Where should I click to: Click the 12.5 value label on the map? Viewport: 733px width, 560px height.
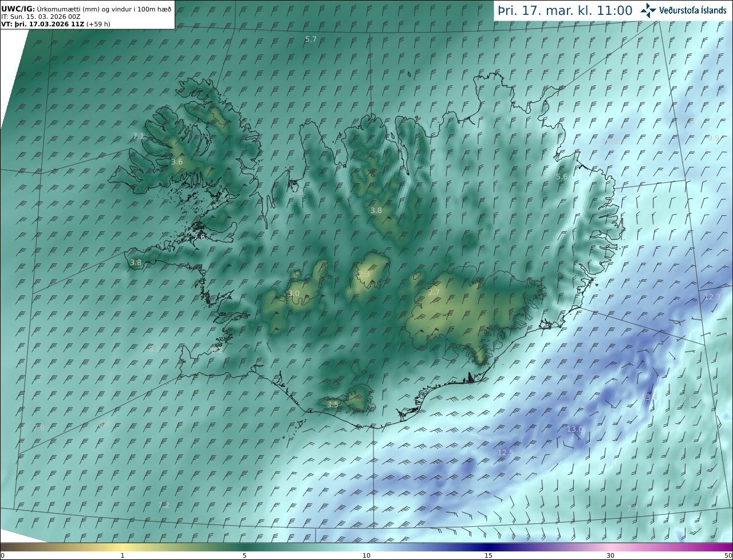[x=506, y=452]
